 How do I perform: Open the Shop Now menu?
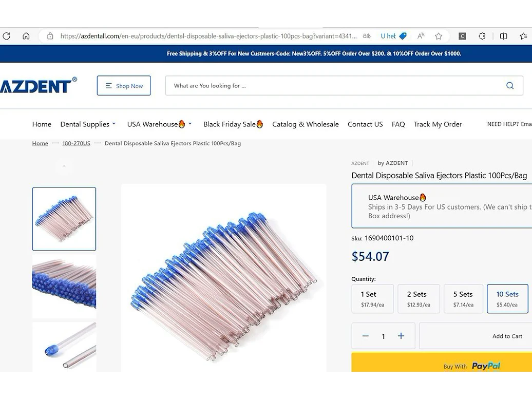click(124, 85)
